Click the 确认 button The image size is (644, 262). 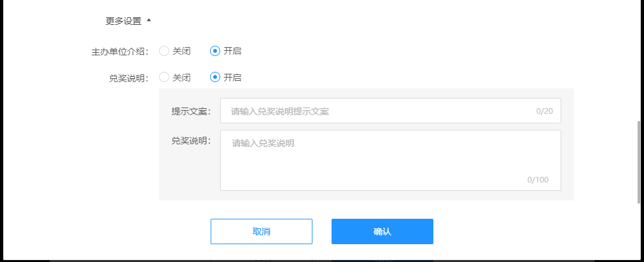pos(382,231)
